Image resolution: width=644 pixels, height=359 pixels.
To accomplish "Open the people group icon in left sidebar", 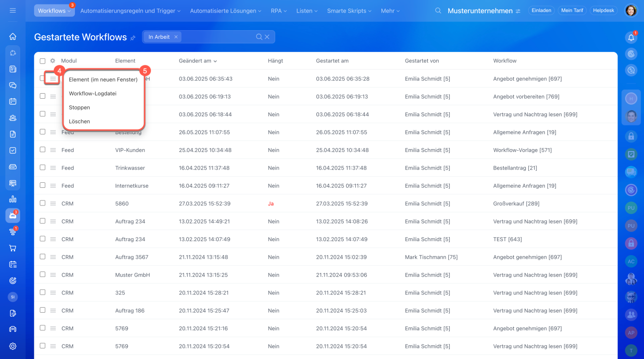I will click(x=13, y=118).
